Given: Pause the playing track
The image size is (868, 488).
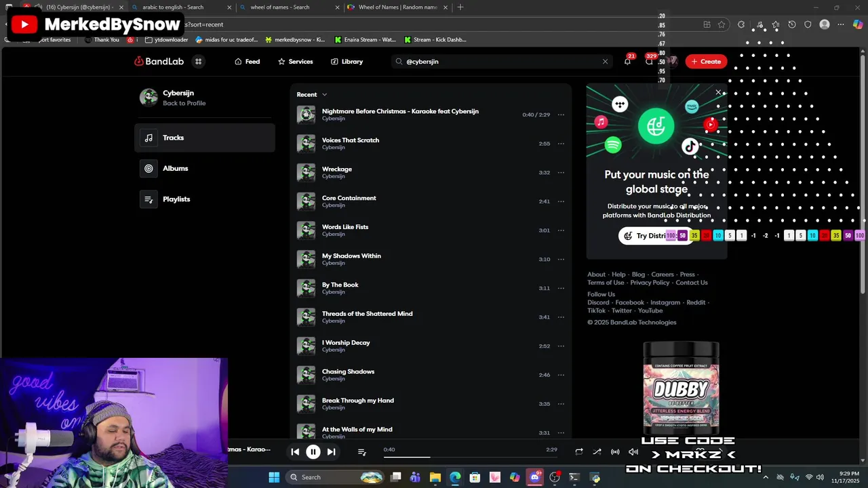Looking at the screenshot, I should 313,452.
